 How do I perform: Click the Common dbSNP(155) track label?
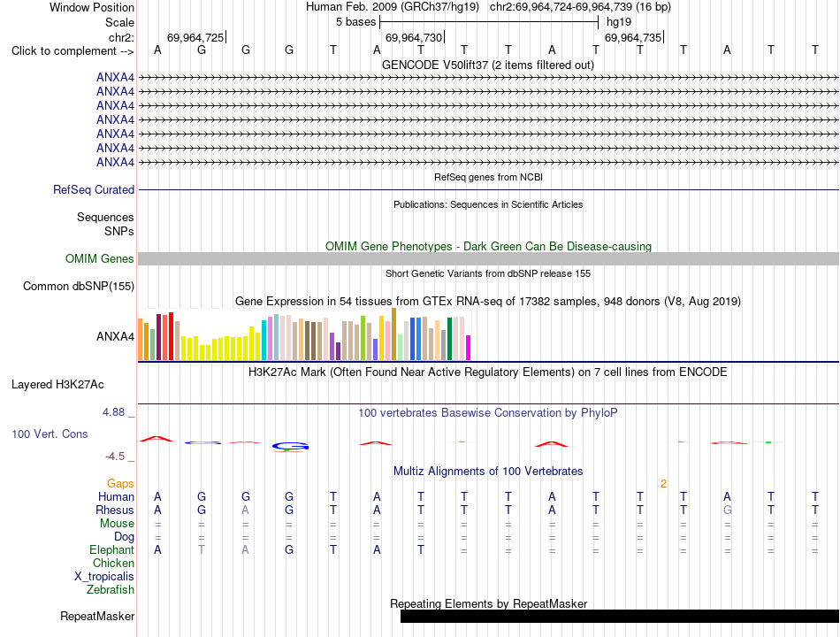click(x=78, y=287)
